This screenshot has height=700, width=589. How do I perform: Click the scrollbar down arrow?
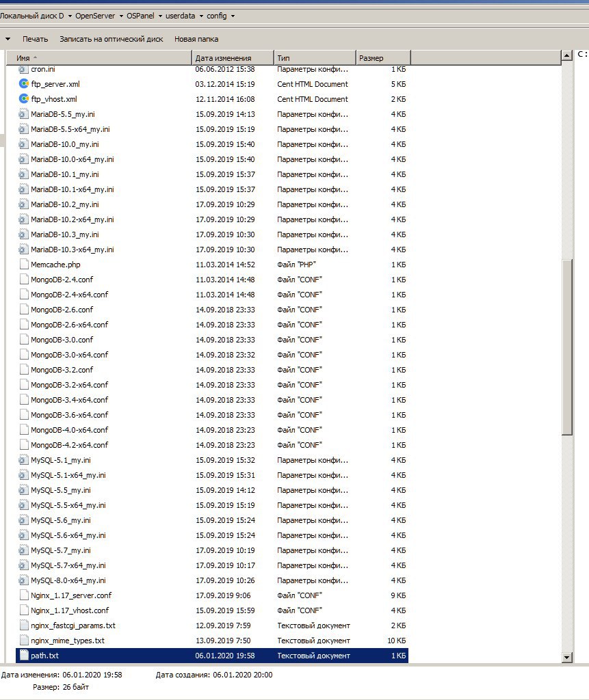coord(567,657)
